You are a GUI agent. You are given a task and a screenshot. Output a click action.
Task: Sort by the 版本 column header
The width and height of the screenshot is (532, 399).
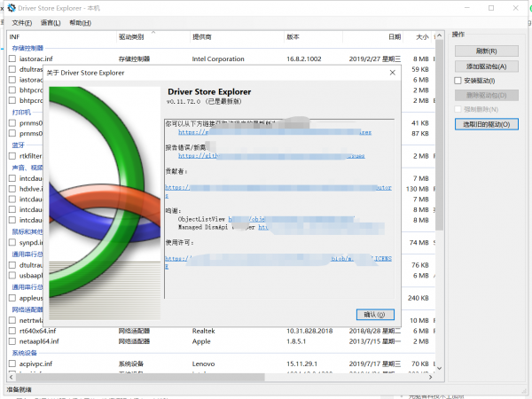tap(313, 36)
